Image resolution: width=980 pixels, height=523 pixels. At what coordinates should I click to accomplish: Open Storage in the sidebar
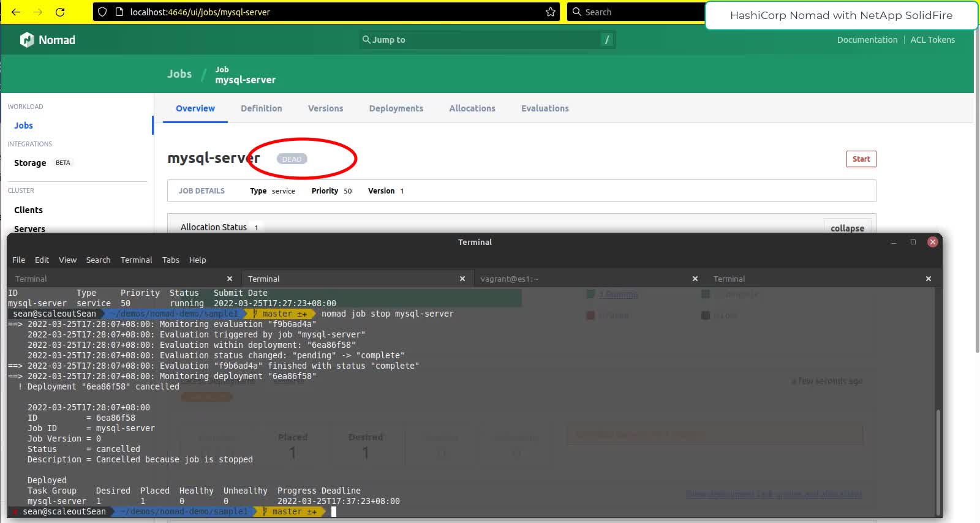30,163
